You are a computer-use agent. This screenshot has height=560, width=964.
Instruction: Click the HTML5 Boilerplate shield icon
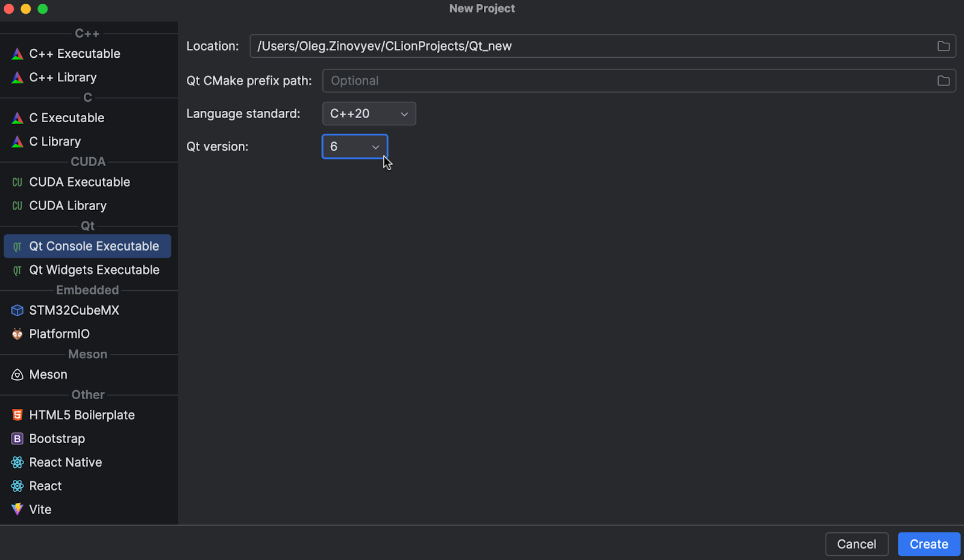click(17, 415)
